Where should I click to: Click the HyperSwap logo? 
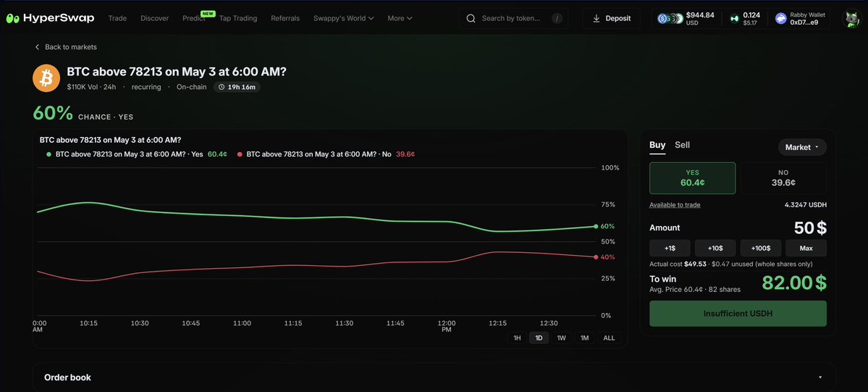pos(51,18)
